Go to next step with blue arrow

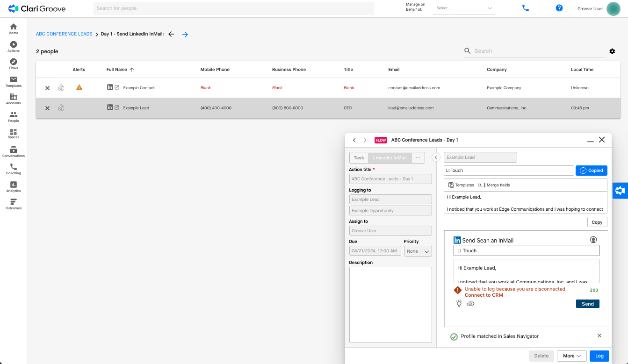[x=185, y=34]
